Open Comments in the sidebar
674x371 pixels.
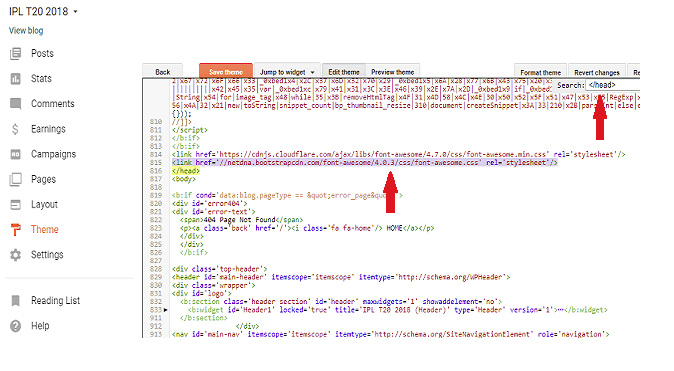52,104
